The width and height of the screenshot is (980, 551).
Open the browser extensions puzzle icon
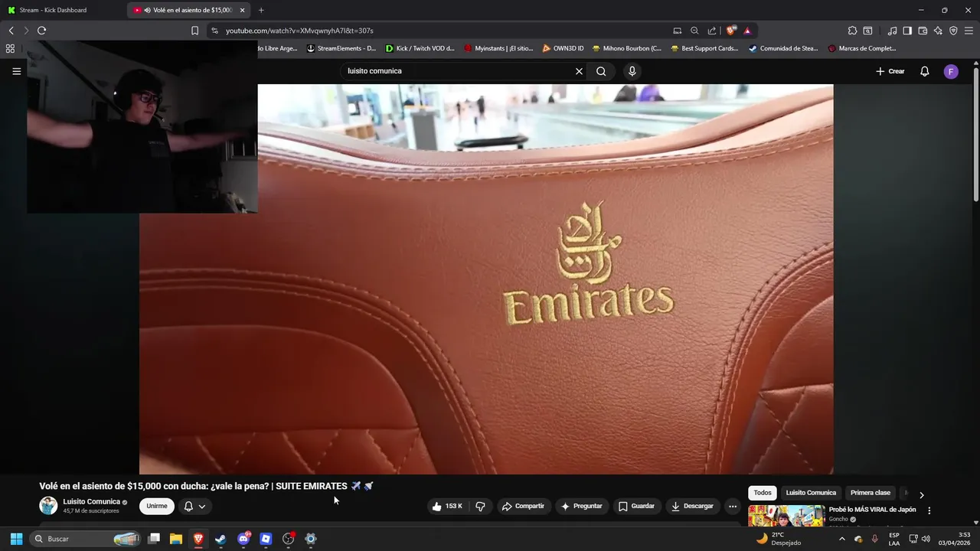pos(852,31)
